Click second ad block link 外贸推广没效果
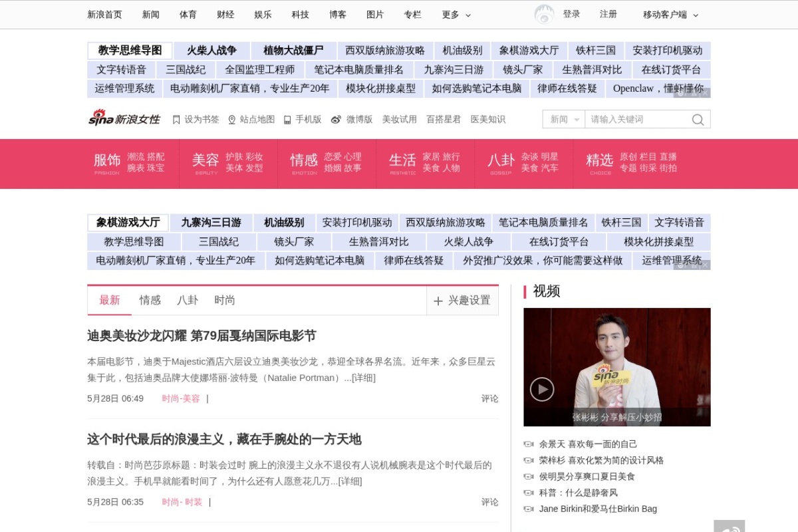Screen dimensions: 798x532 tap(543, 261)
